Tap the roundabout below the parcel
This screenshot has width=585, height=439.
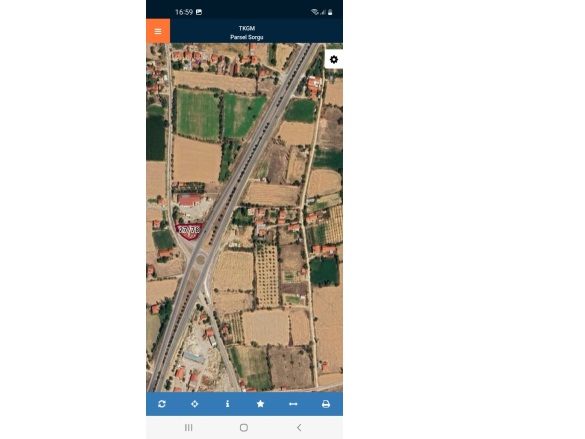pyautogui.click(x=201, y=258)
